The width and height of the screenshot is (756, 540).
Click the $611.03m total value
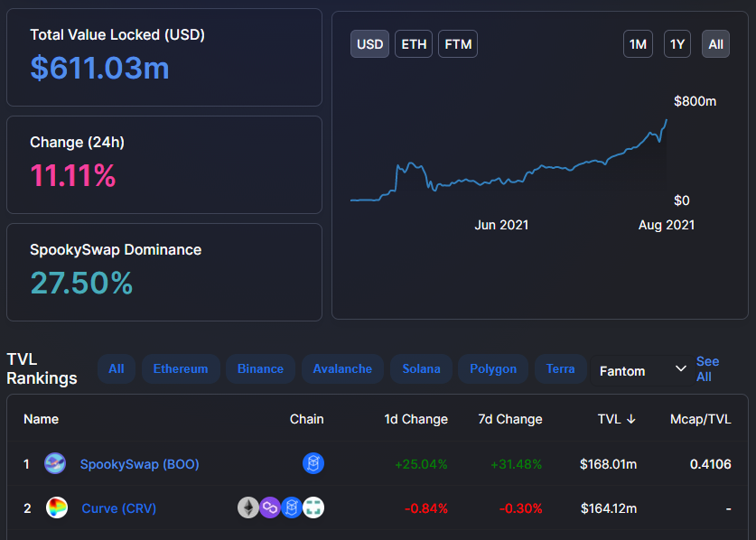99,68
